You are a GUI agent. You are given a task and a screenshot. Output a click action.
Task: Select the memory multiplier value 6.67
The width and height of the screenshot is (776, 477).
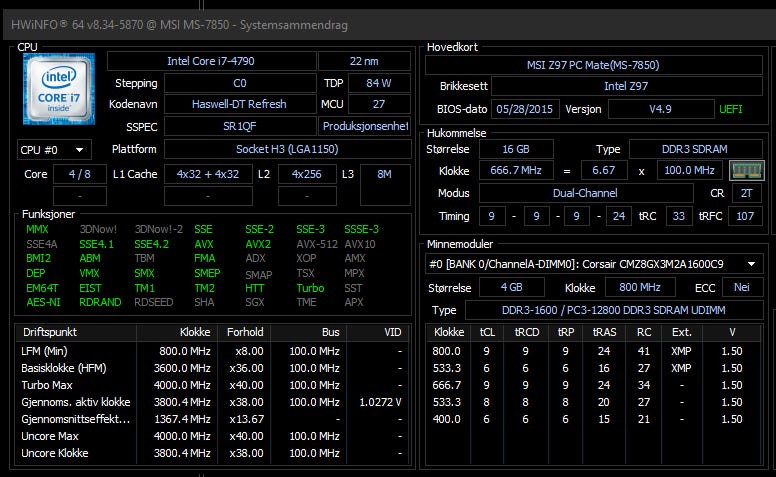(x=604, y=170)
